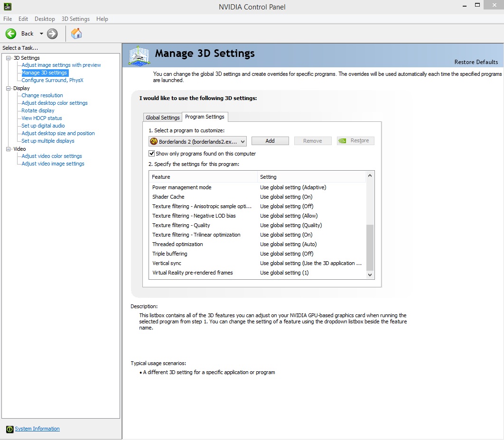Select the Threaded optimization row

258,244
